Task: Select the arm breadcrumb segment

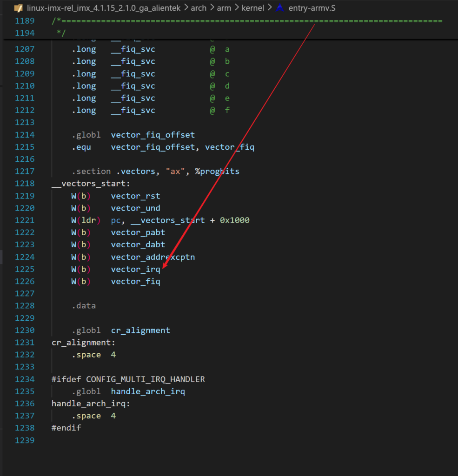Action: coord(224,8)
